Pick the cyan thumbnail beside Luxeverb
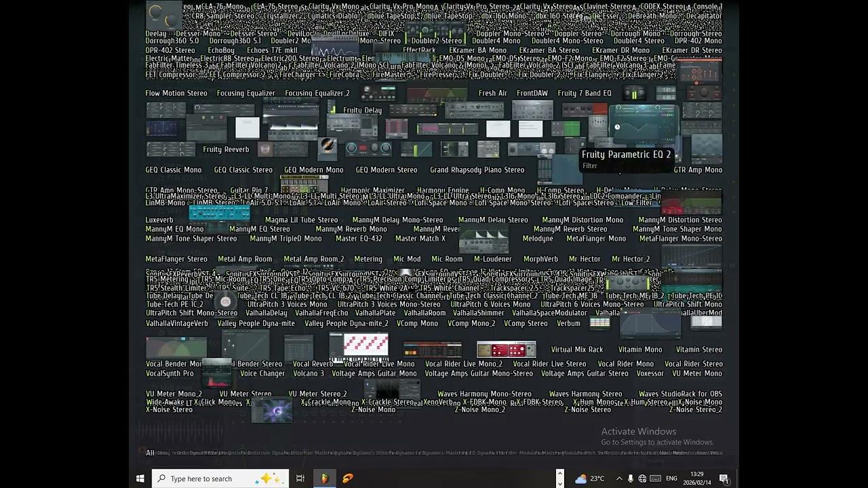Screen dimensions: 868x488 [219, 214]
